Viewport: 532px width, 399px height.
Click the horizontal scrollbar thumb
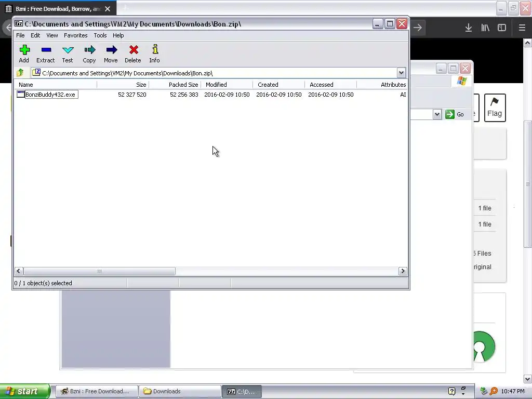(99, 271)
